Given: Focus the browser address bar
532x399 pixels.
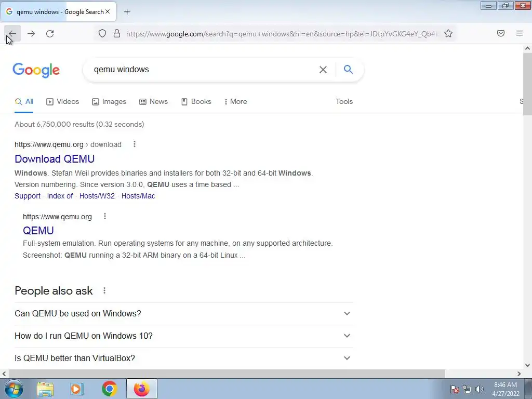Looking at the screenshot, I should 282,34.
